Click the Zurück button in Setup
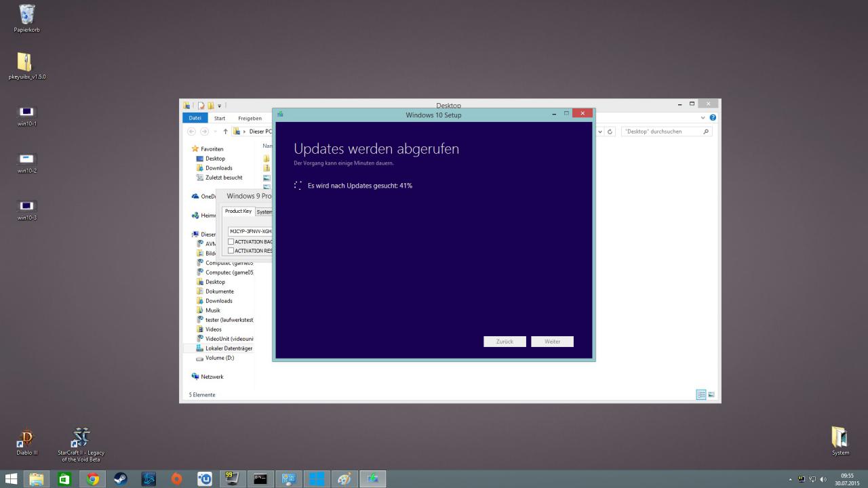This screenshot has width=868, height=488. point(505,342)
